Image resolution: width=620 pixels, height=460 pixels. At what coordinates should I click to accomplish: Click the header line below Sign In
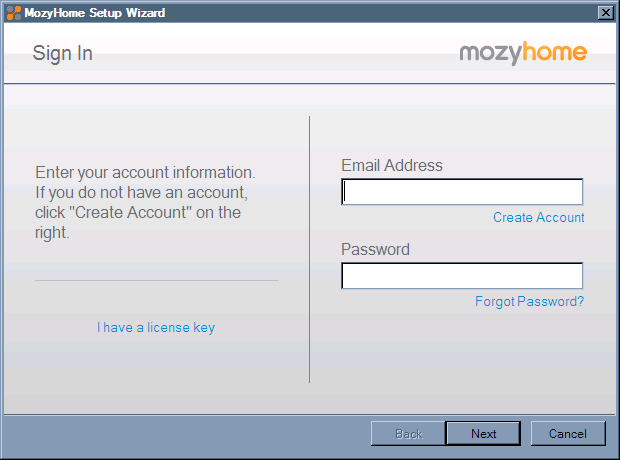[x=310, y=84]
